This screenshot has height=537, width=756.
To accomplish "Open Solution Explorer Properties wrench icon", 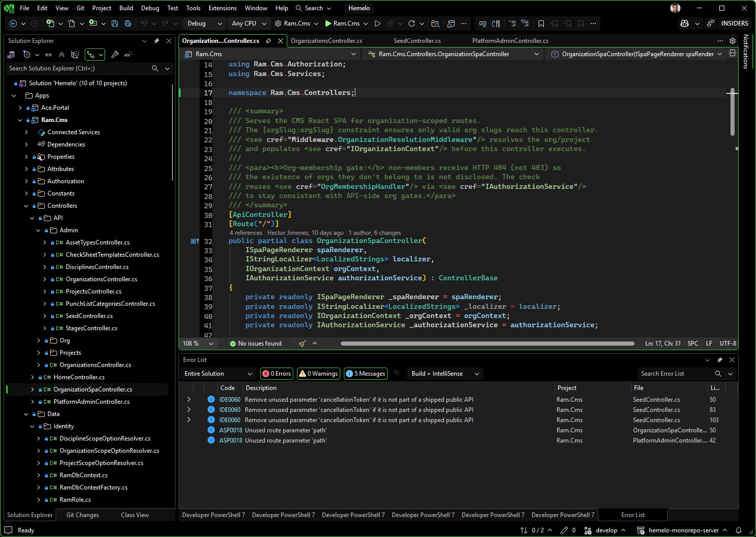I will (115, 55).
